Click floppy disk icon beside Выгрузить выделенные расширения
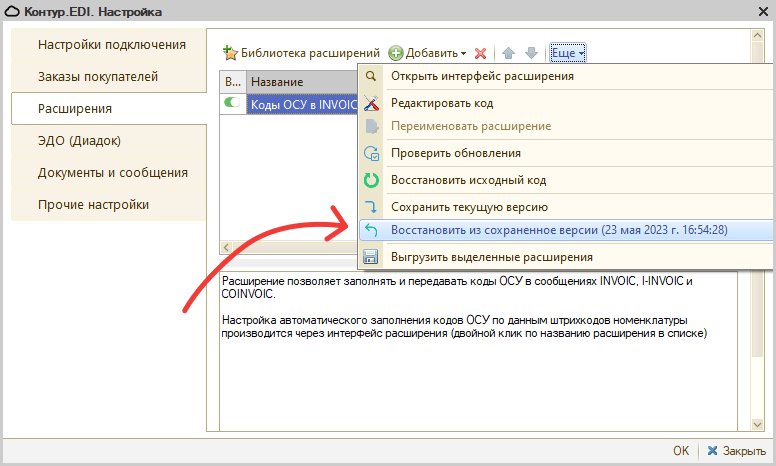The width and height of the screenshot is (776, 466). (371, 257)
